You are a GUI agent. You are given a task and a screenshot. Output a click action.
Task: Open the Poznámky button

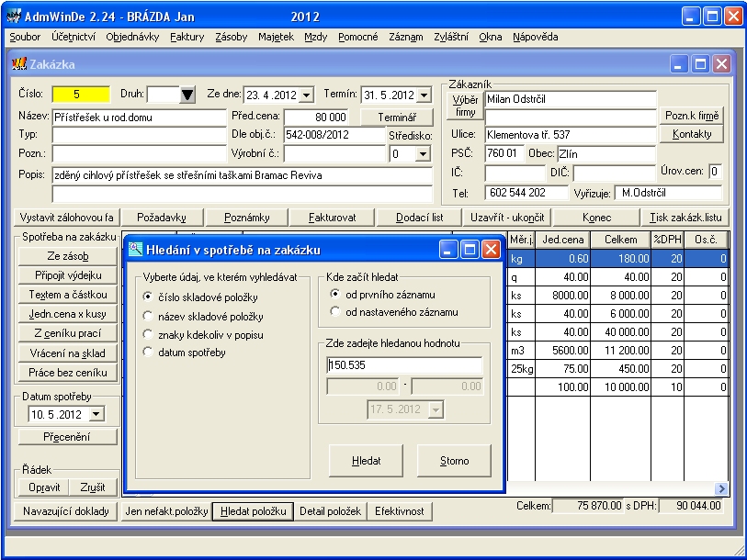coord(247,218)
